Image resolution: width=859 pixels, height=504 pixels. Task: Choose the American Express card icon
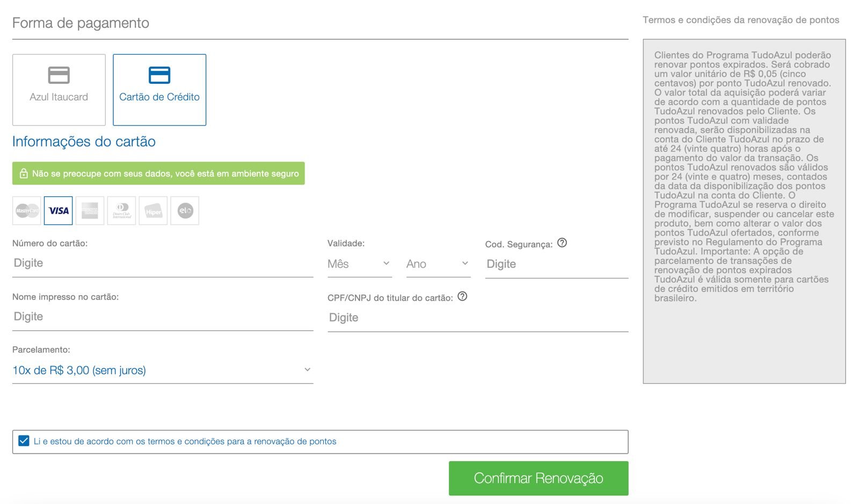point(90,211)
